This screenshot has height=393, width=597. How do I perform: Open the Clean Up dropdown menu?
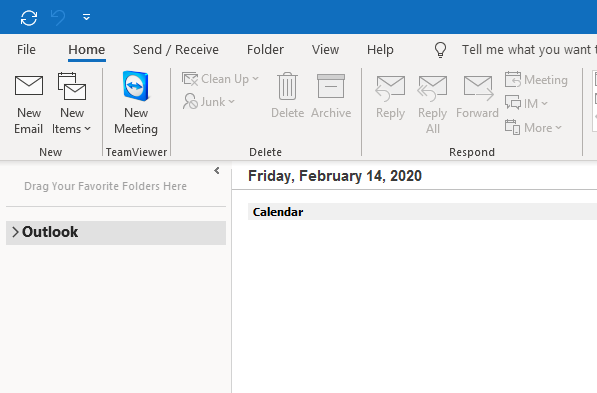[220, 79]
